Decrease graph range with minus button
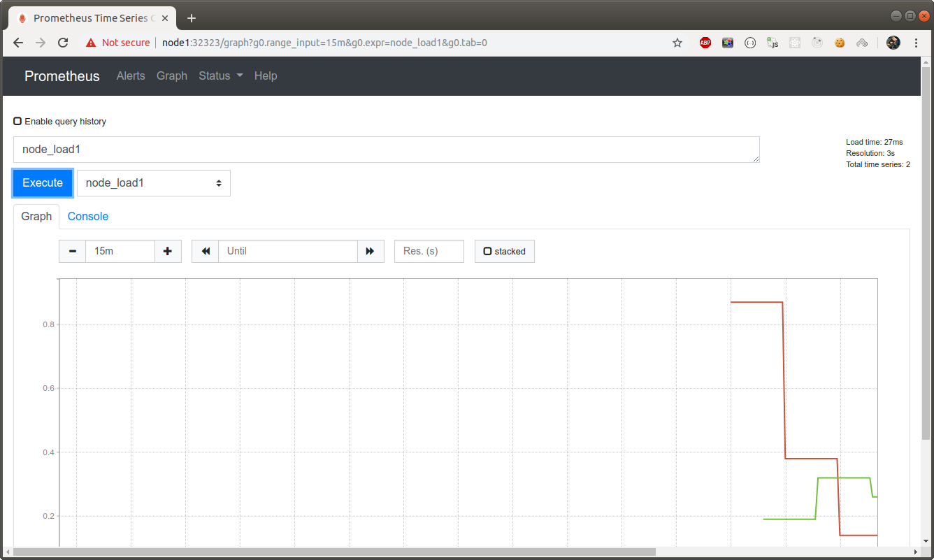Screen dimensions: 934x560 (x=73, y=251)
